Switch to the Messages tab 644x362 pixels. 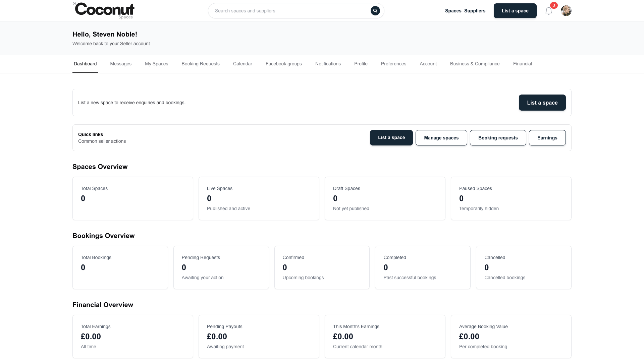tap(121, 64)
